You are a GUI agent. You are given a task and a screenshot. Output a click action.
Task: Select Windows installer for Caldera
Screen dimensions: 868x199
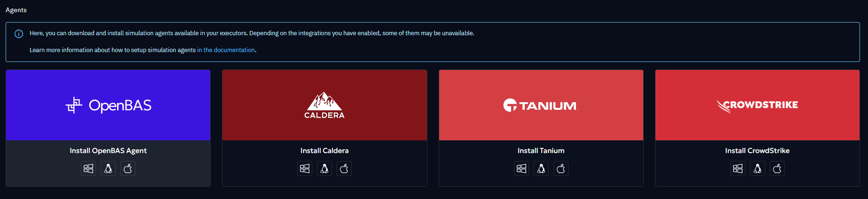coord(305,168)
